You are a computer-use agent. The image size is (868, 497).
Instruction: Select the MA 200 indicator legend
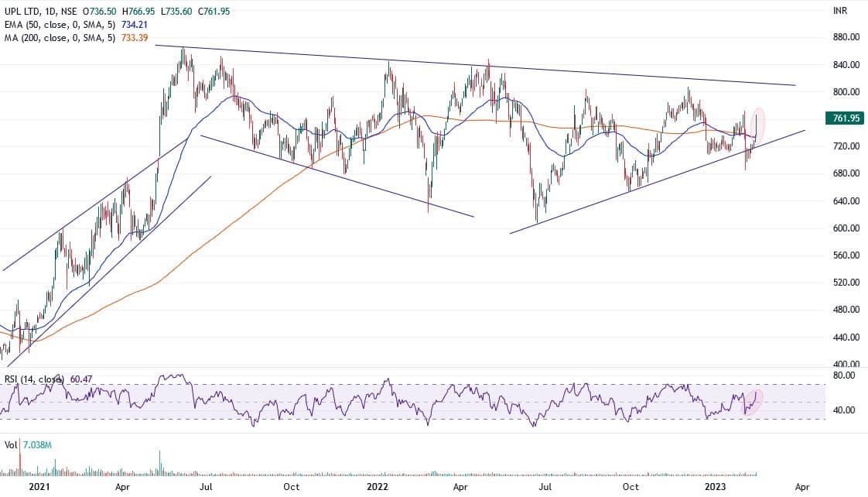(x=56, y=36)
